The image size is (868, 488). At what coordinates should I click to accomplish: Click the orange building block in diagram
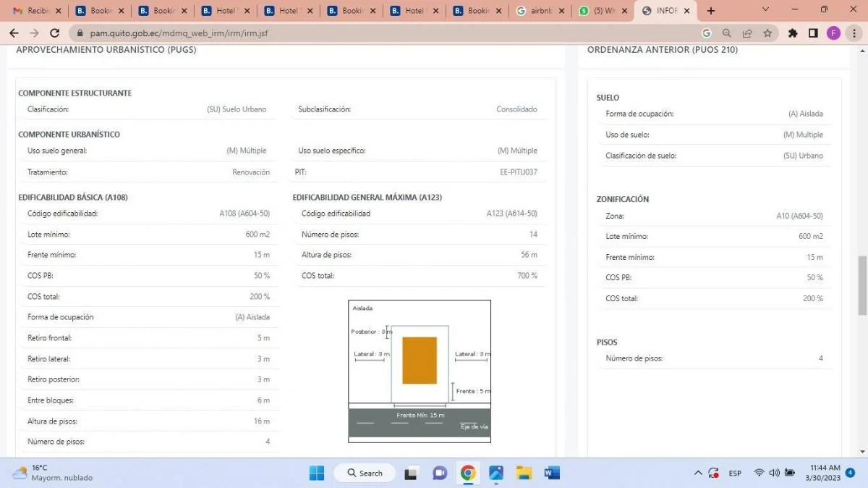(x=420, y=360)
